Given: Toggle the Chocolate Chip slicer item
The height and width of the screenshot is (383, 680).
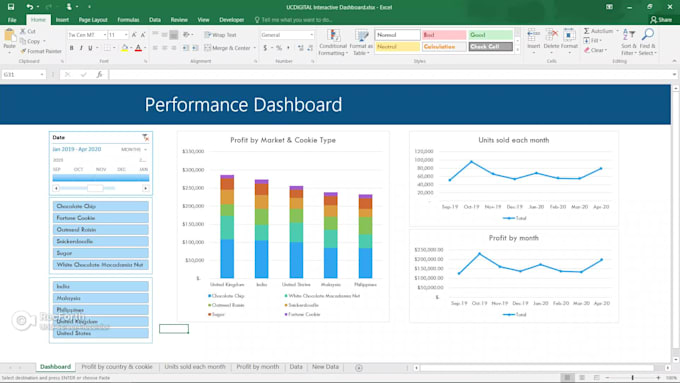Looking at the screenshot, I should pyautogui.click(x=101, y=206).
